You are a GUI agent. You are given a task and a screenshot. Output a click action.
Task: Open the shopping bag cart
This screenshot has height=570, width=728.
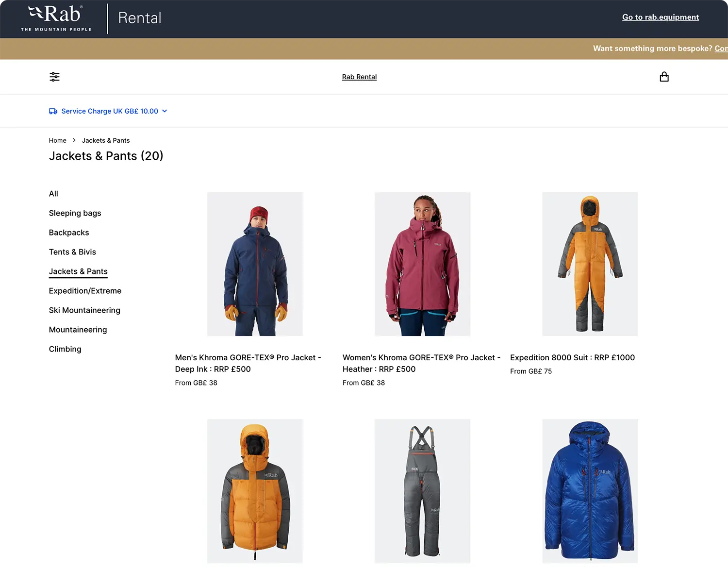coord(664,77)
